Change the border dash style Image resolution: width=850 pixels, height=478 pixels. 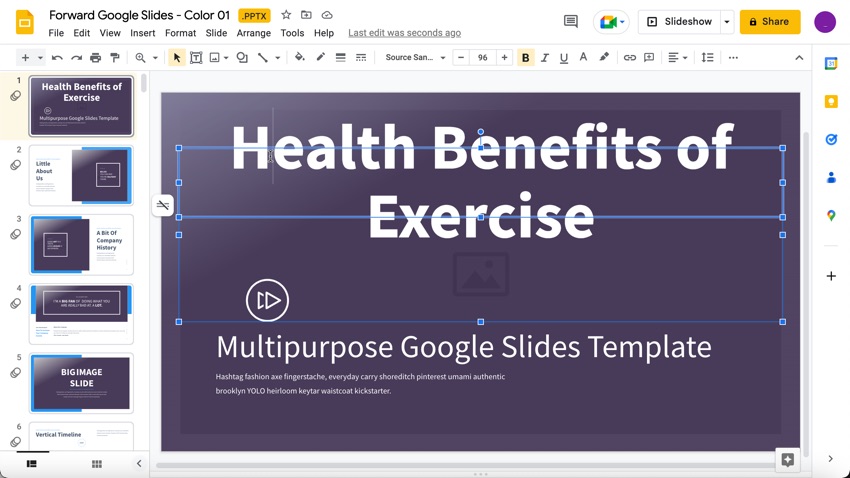(x=361, y=57)
